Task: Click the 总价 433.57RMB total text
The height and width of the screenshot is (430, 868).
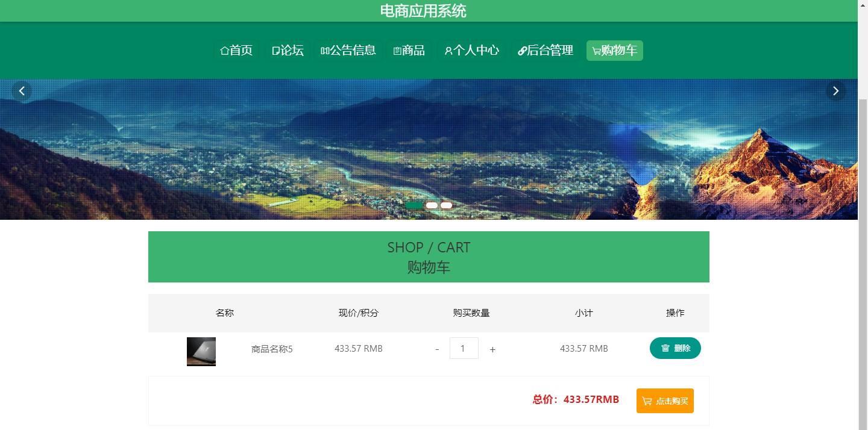Action: (x=576, y=399)
